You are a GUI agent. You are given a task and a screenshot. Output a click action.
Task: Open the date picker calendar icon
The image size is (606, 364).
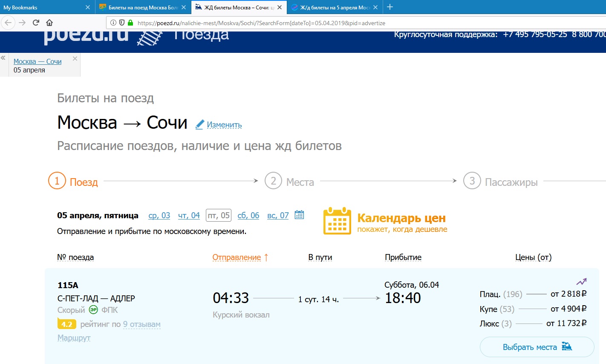coord(300,215)
